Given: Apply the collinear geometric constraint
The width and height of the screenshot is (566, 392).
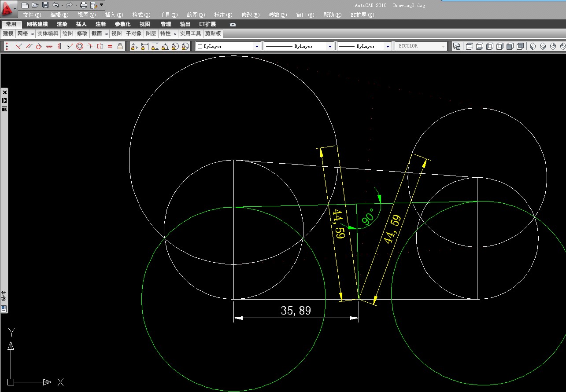Looking at the screenshot, I should [70, 46].
